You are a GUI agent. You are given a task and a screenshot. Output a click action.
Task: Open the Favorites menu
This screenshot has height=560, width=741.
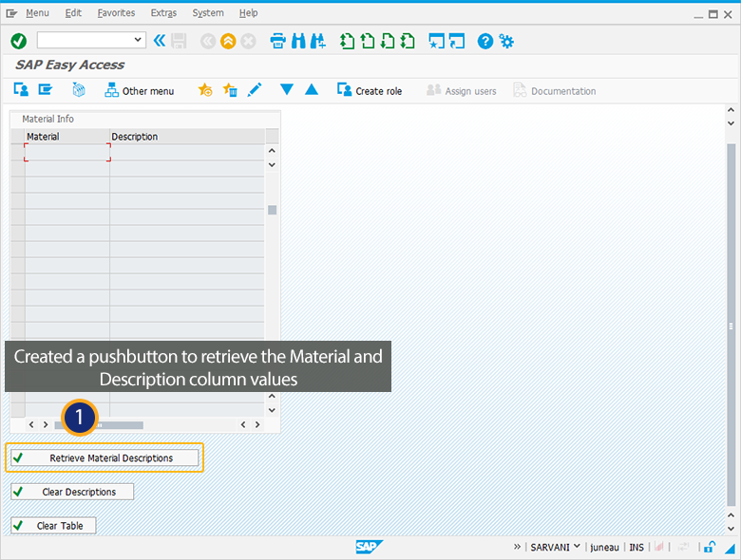point(116,13)
